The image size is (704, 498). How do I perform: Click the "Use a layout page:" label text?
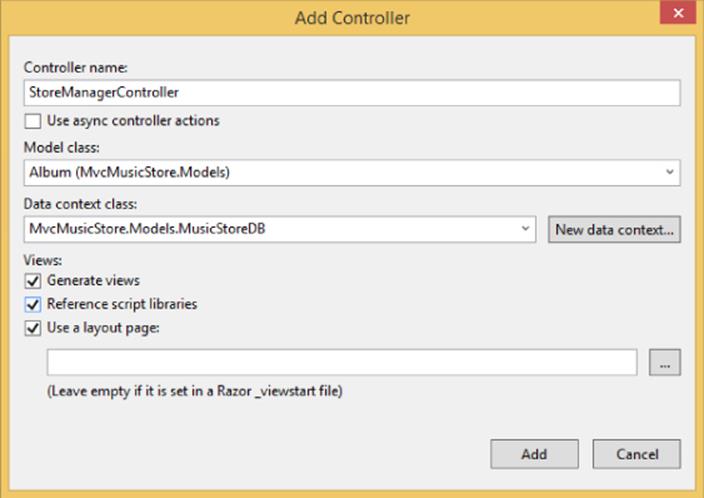[x=103, y=328]
